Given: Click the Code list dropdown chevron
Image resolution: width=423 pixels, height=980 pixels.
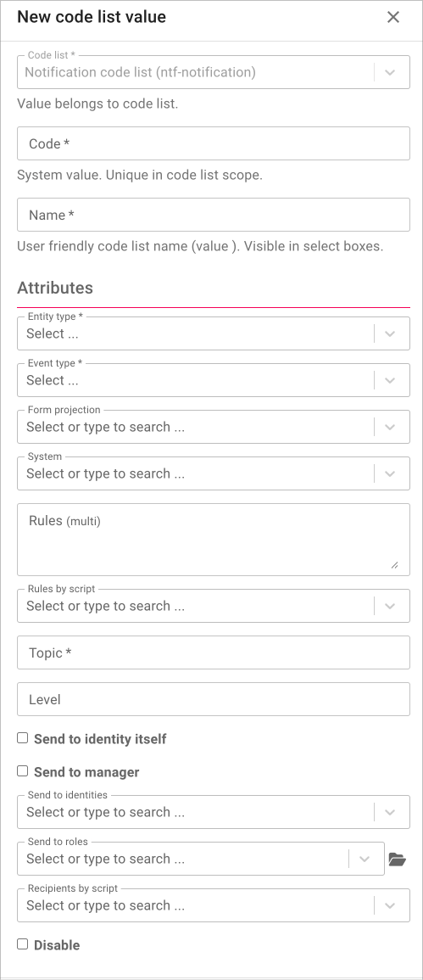Looking at the screenshot, I should click(x=390, y=72).
